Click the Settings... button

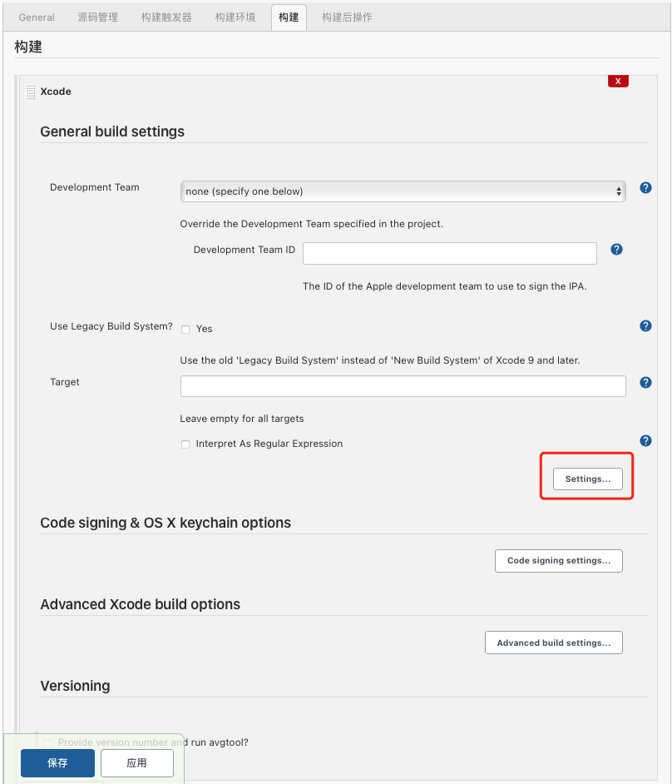(x=587, y=479)
